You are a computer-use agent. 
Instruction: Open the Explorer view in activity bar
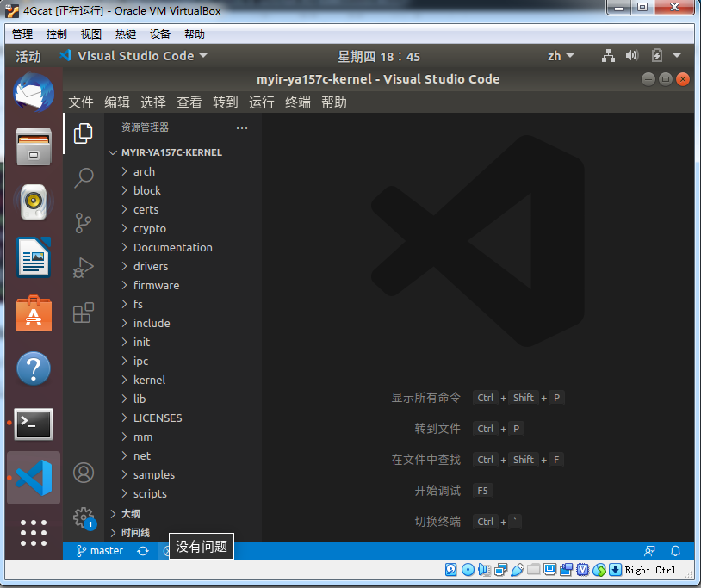(84, 133)
